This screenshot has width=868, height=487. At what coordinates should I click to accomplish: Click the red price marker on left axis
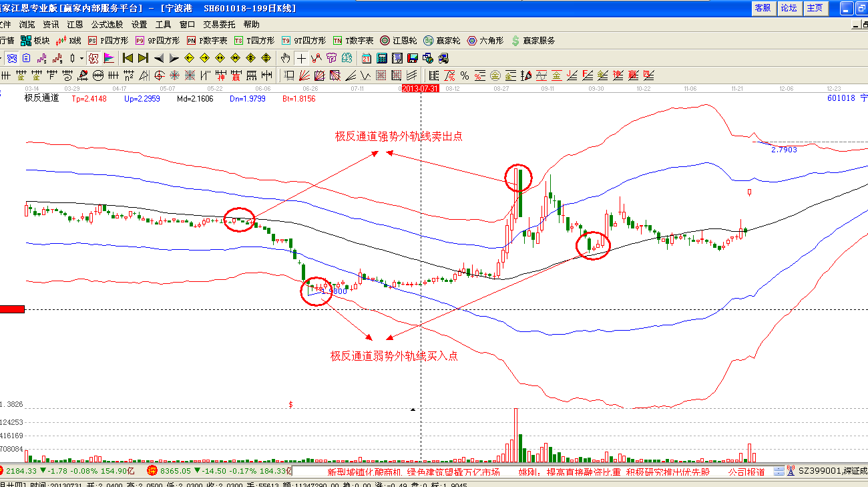pos(12,309)
